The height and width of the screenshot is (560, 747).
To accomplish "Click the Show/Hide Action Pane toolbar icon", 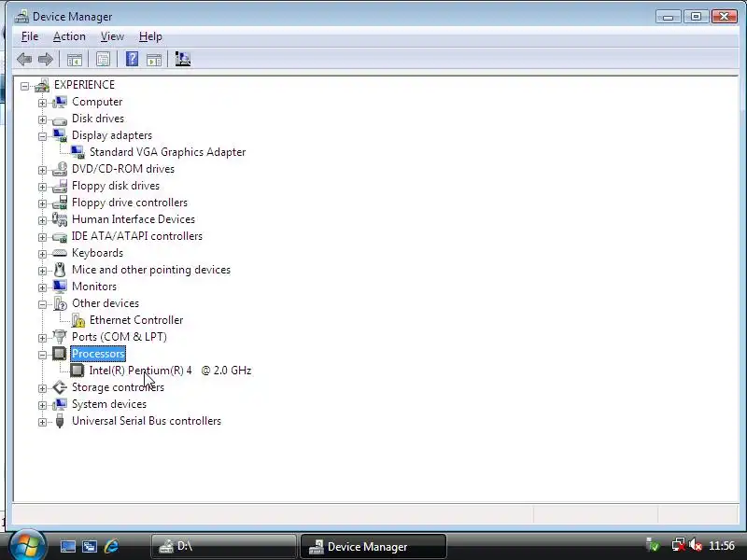I will pos(154,60).
